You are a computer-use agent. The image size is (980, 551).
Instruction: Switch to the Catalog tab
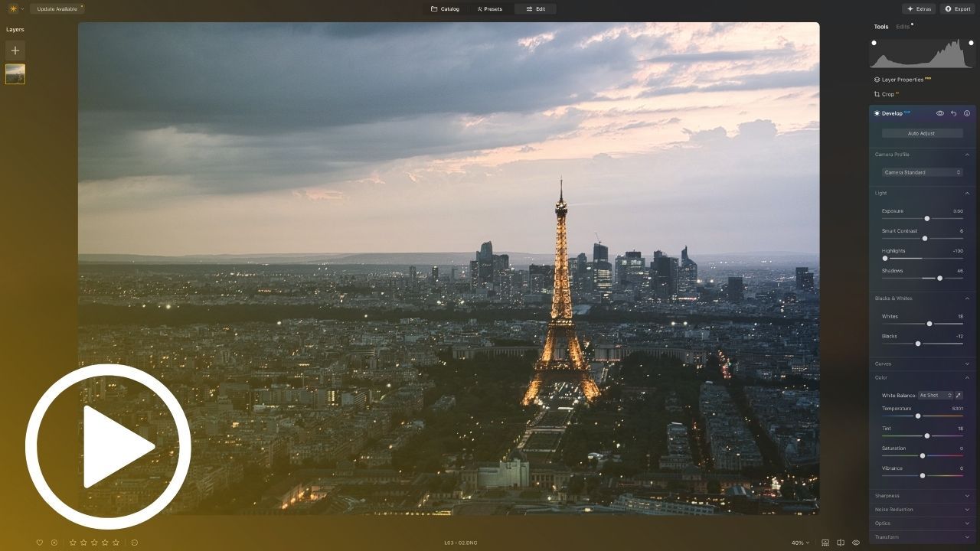tap(445, 9)
